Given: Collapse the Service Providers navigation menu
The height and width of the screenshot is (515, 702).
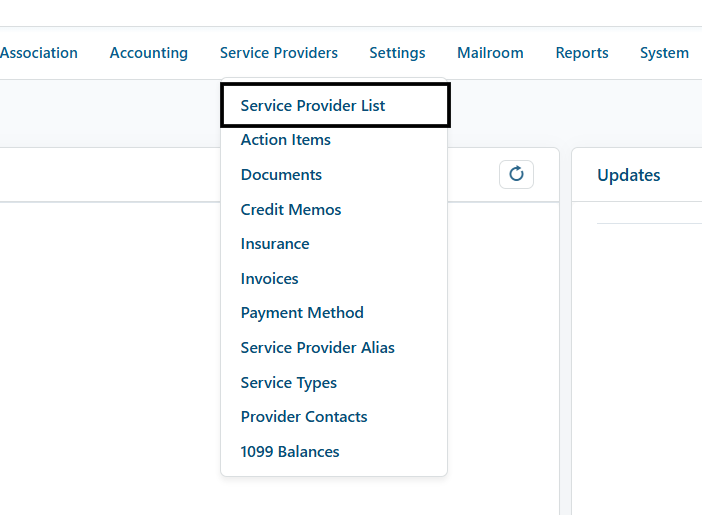Looking at the screenshot, I should tap(278, 53).
